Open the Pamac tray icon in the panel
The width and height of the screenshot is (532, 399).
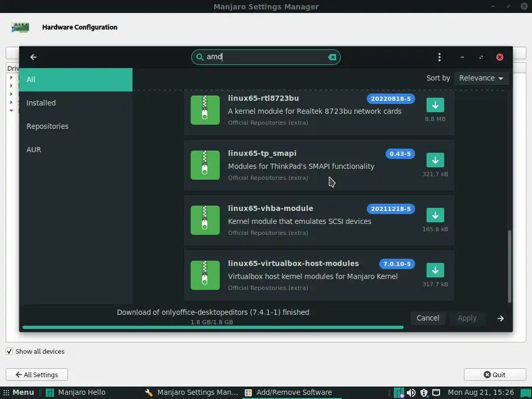click(x=399, y=393)
